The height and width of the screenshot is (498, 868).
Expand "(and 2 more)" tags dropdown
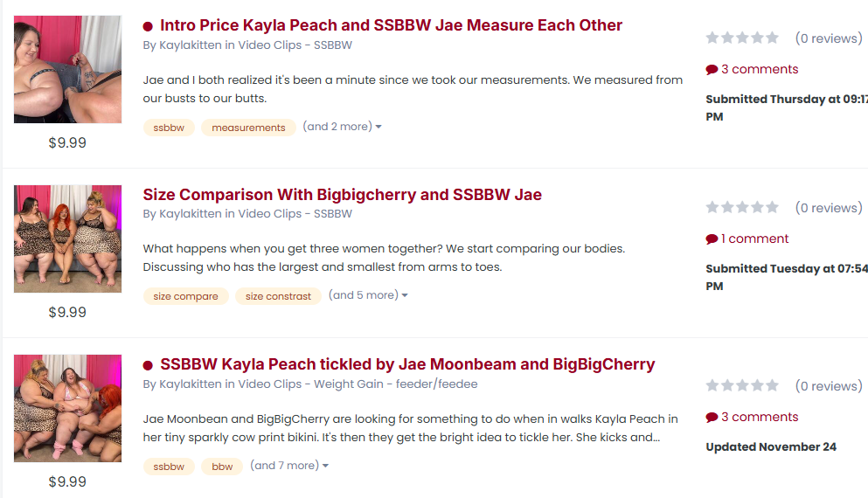coord(342,127)
